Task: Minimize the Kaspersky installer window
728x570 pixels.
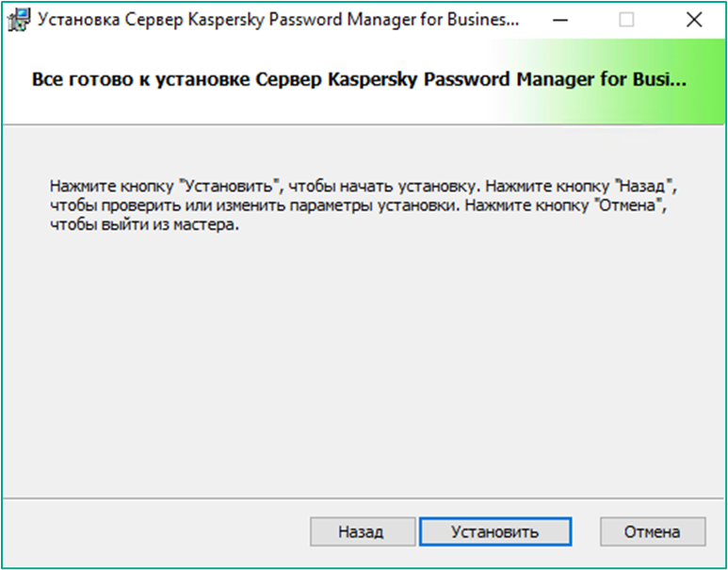Action: click(x=560, y=20)
